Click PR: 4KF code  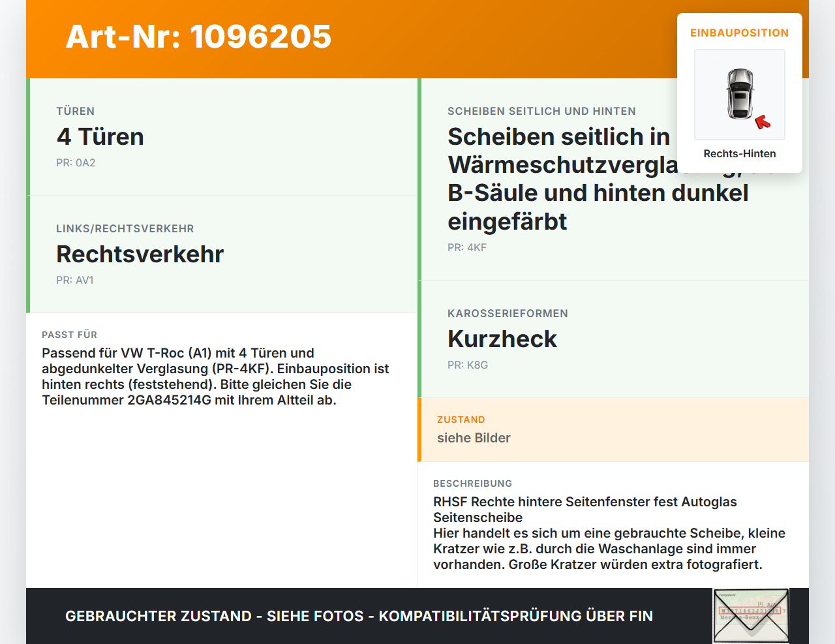467,247
